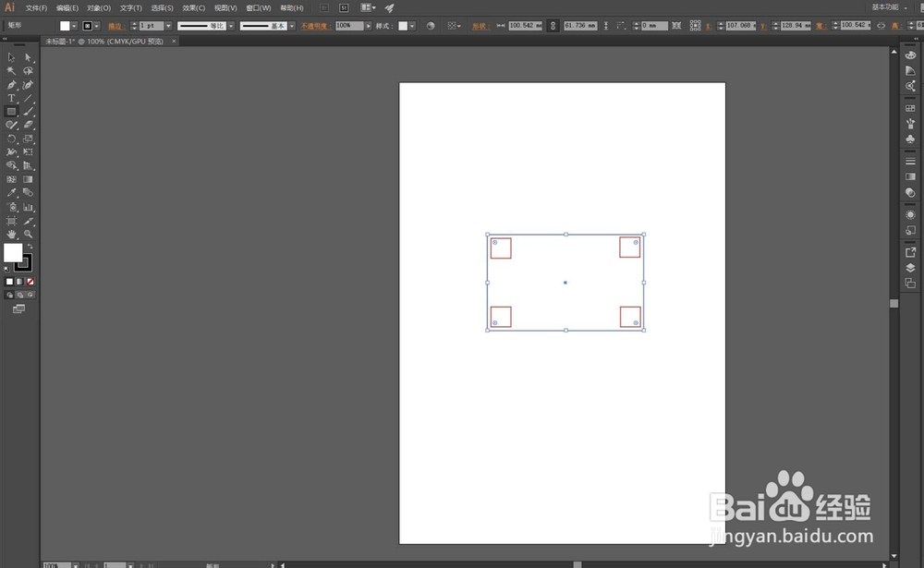The width and height of the screenshot is (924, 568).
Task: Open the stroke weight 1 pt dropdown
Action: click(x=168, y=26)
